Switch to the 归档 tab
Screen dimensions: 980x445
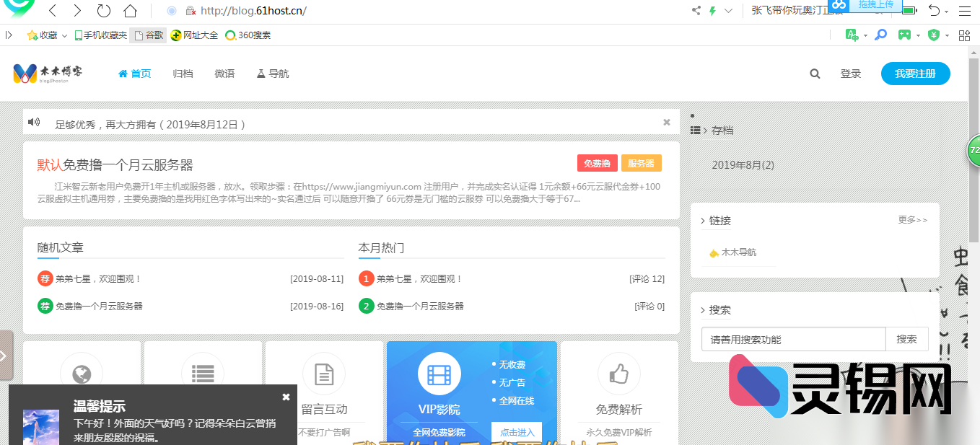tap(183, 73)
